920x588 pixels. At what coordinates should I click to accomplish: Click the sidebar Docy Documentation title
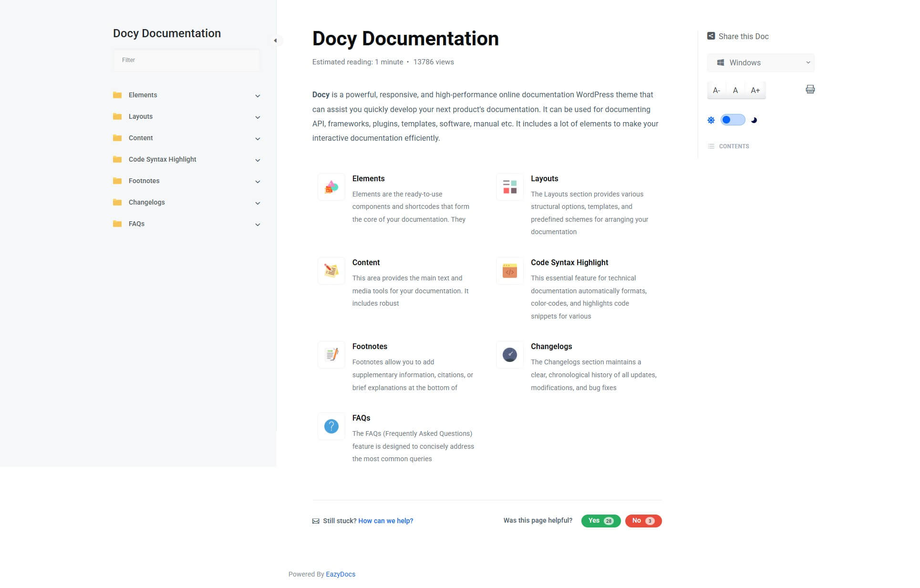167,33
